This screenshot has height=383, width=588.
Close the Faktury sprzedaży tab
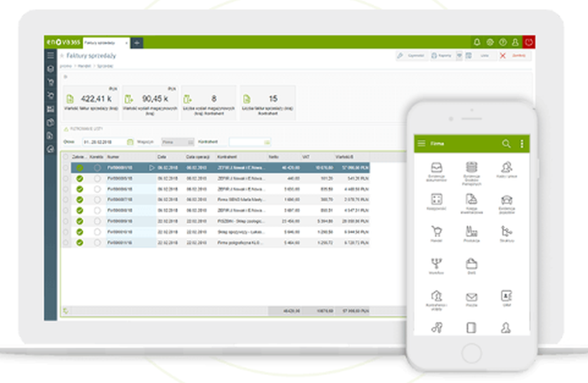[x=127, y=43]
